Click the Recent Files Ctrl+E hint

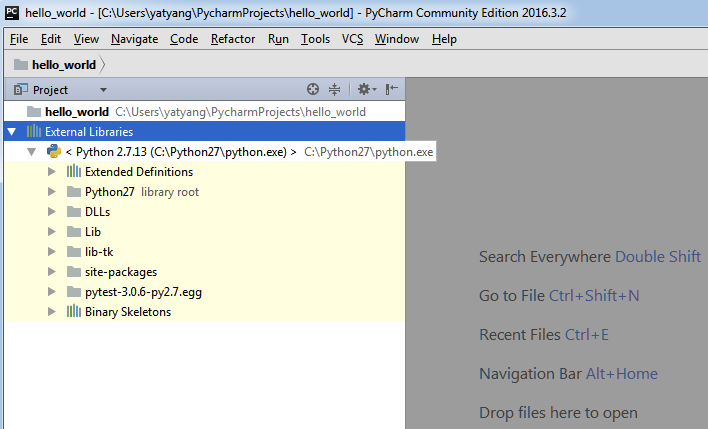(x=544, y=335)
